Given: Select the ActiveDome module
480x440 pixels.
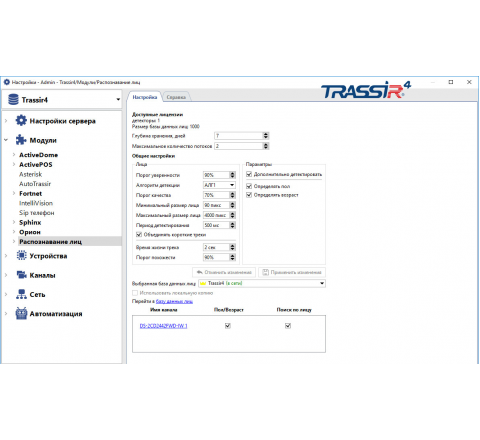Looking at the screenshot, I should point(38,155).
